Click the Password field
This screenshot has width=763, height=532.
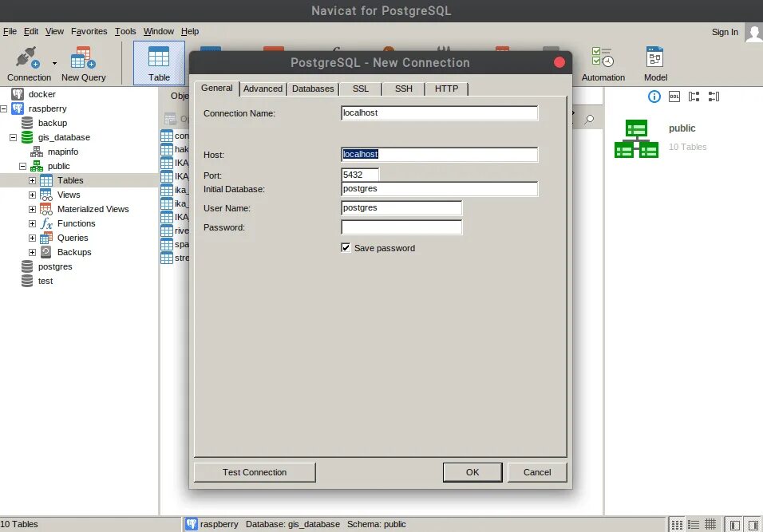[401, 227]
